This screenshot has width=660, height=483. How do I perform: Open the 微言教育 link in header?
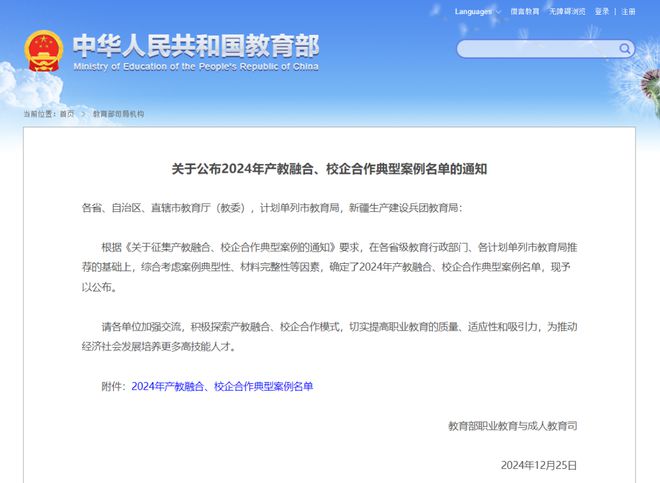(524, 12)
